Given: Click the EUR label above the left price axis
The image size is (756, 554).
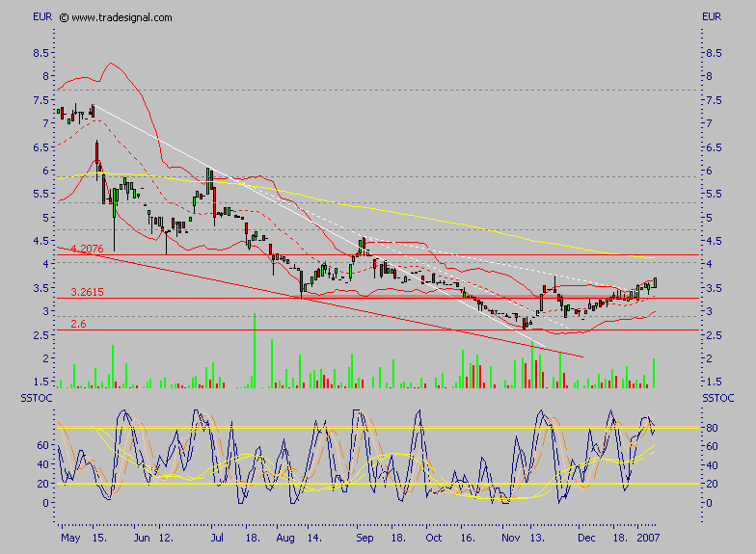Looking at the screenshot, I should coord(42,17).
